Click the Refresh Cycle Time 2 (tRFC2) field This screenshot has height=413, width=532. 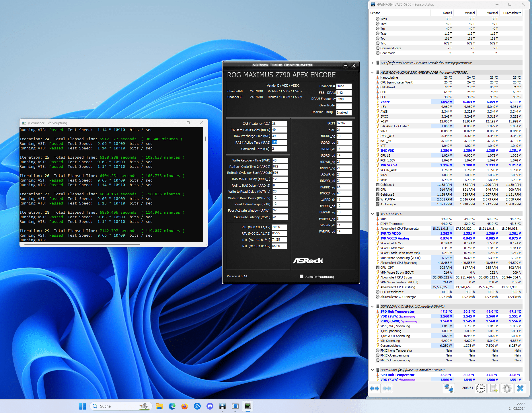(x=280, y=167)
